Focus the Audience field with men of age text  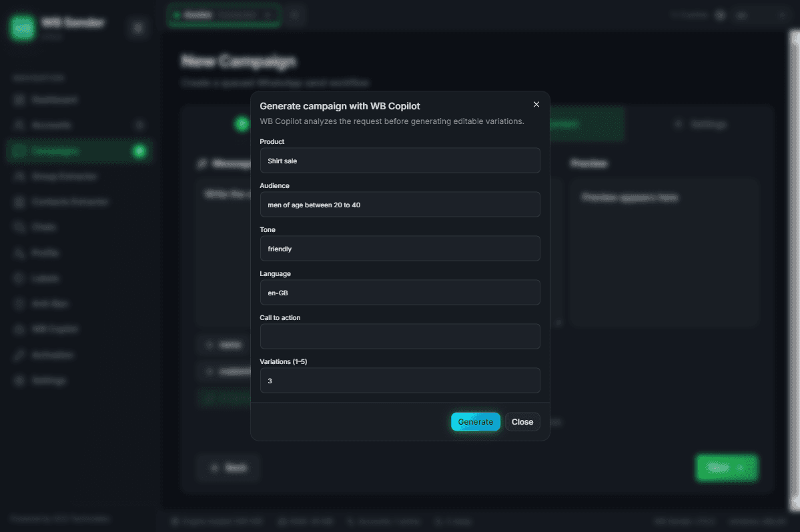point(400,205)
